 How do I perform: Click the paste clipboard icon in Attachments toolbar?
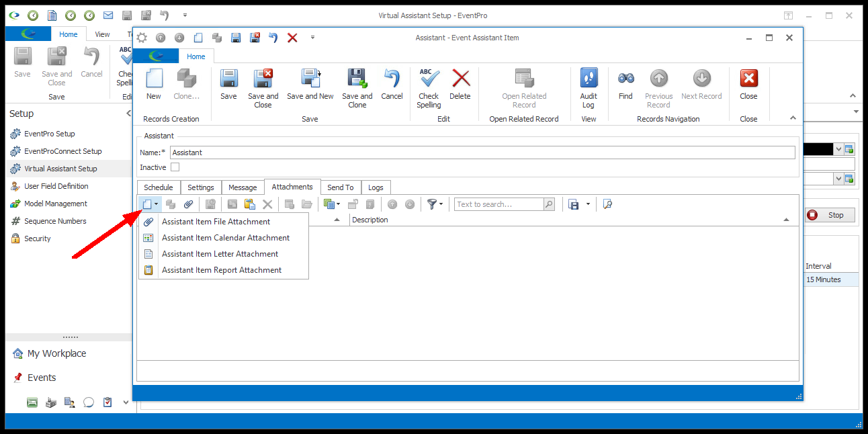click(250, 204)
